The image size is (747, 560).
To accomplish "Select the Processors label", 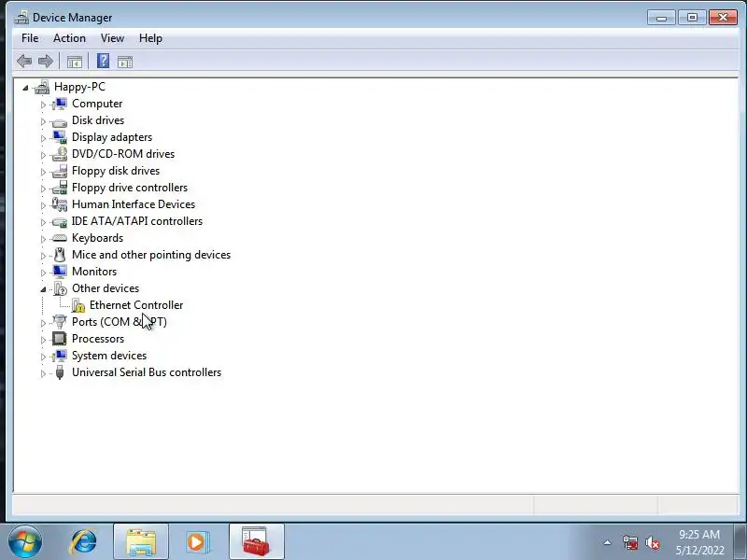I will pos(98,339).
